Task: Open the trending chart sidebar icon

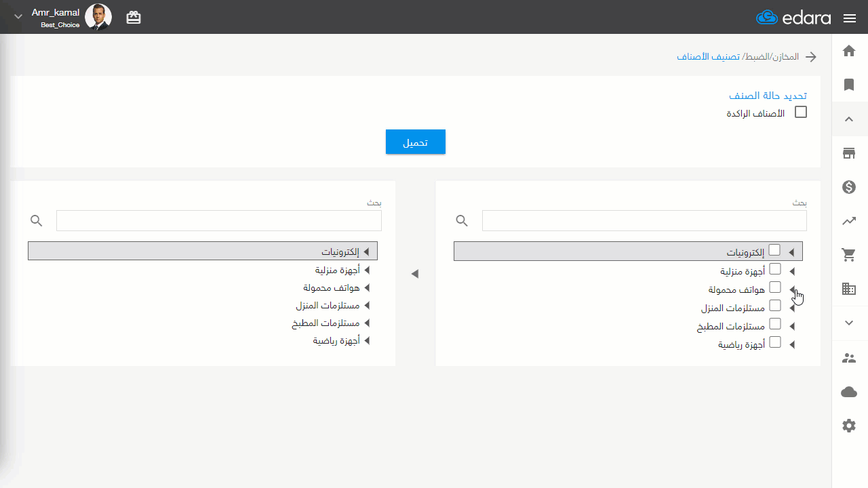Action: pyautogui.click(x=849, y=220)
